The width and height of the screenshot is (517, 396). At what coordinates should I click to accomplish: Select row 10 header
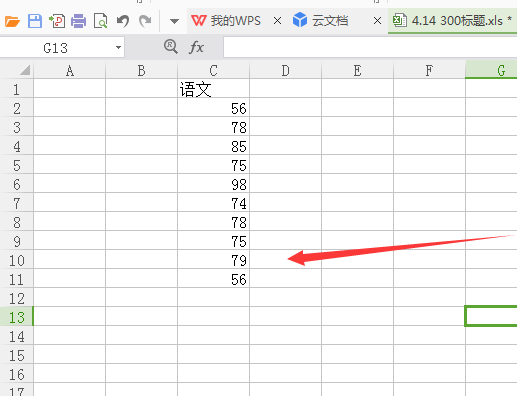(x=16, y=260)
